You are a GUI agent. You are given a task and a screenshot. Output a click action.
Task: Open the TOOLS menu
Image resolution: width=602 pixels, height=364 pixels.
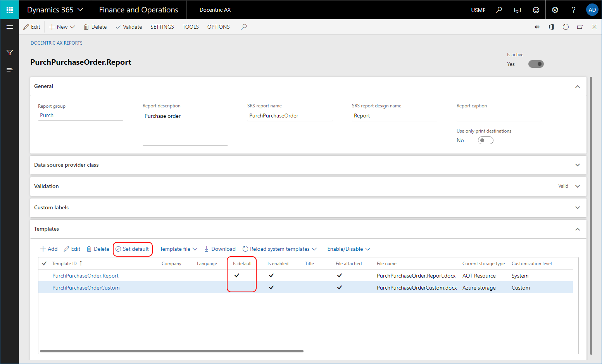pyautogui.click(x=191, y=27)
